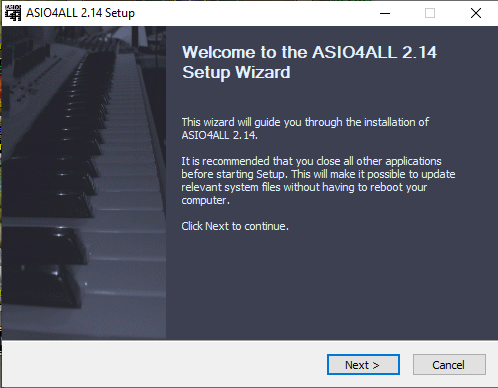The height and width of the screenshot is (388, 498).
Task: Click the 'This wizard will guide you' paragraph
Action: coord(305,129)
